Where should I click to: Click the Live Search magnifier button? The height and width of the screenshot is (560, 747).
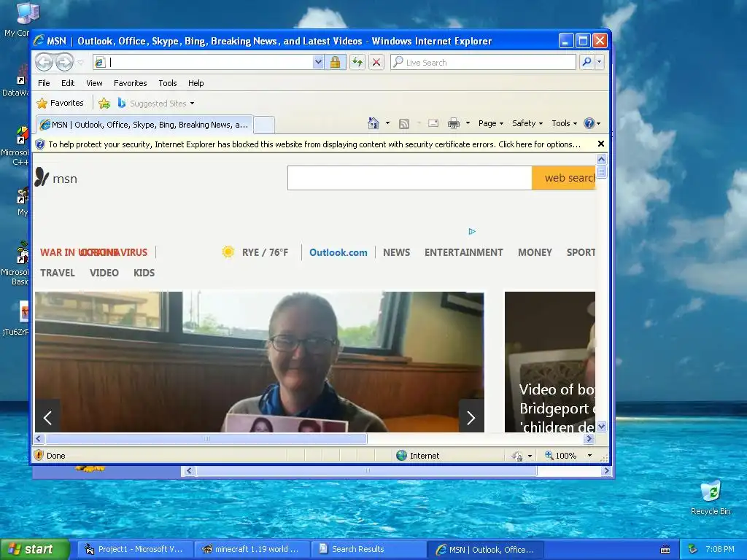pos(587,62)
